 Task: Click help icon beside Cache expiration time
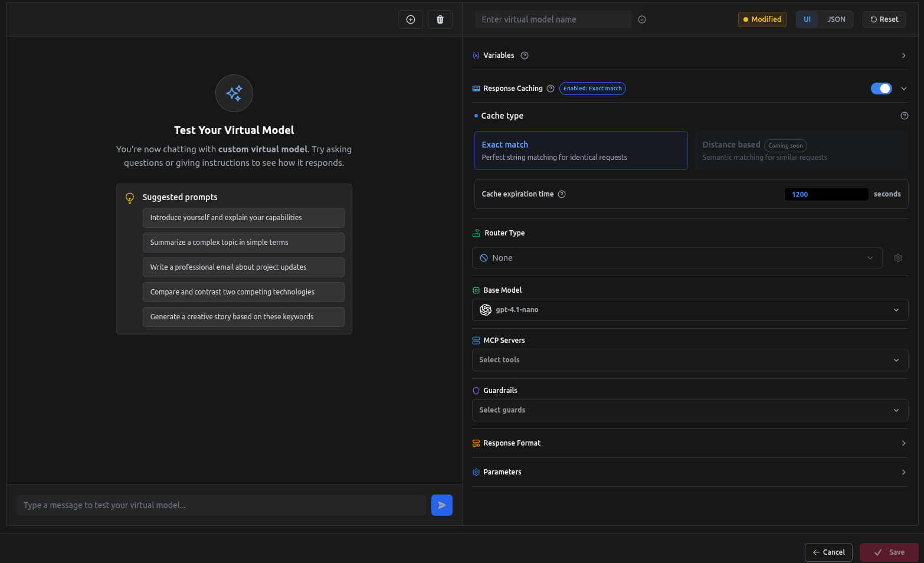coord(562,194)
